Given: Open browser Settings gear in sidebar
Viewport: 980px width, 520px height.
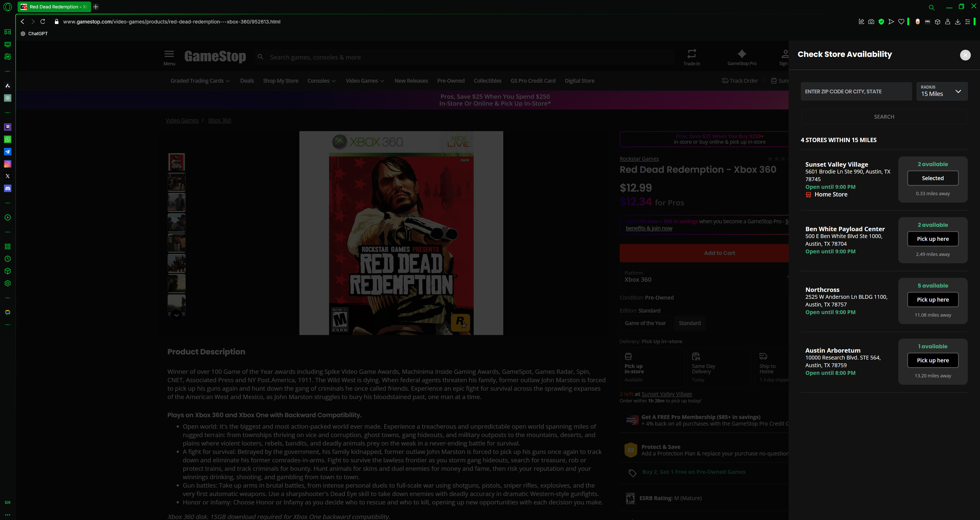Looking at the screenshot, I should coord(8,283).
